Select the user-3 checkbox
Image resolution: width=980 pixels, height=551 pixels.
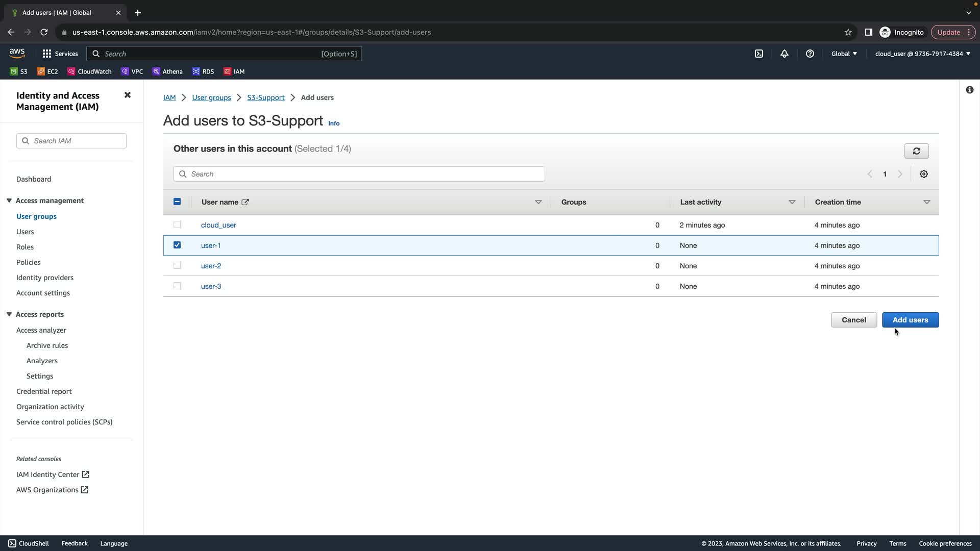point(177,286)
